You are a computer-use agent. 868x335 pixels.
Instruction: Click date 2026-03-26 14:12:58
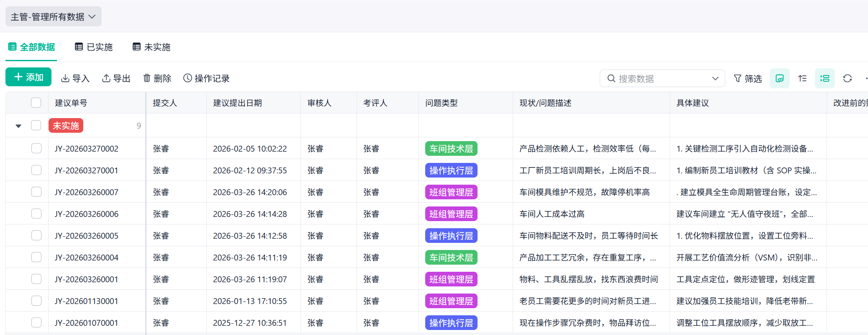tap(250, 236)
